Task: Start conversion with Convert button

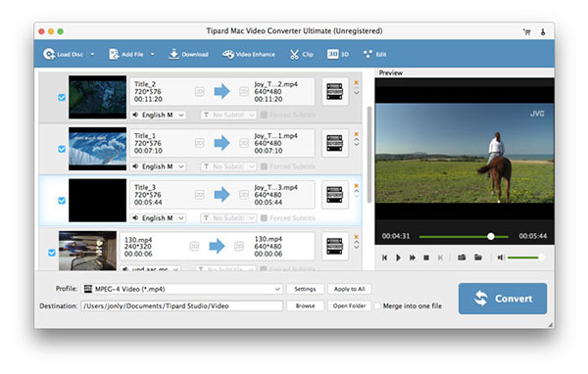Action: pos(503,299)
